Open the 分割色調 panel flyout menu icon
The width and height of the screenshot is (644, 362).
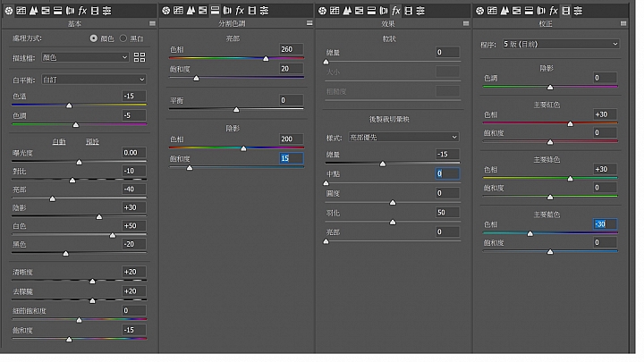tap(309, 23)
